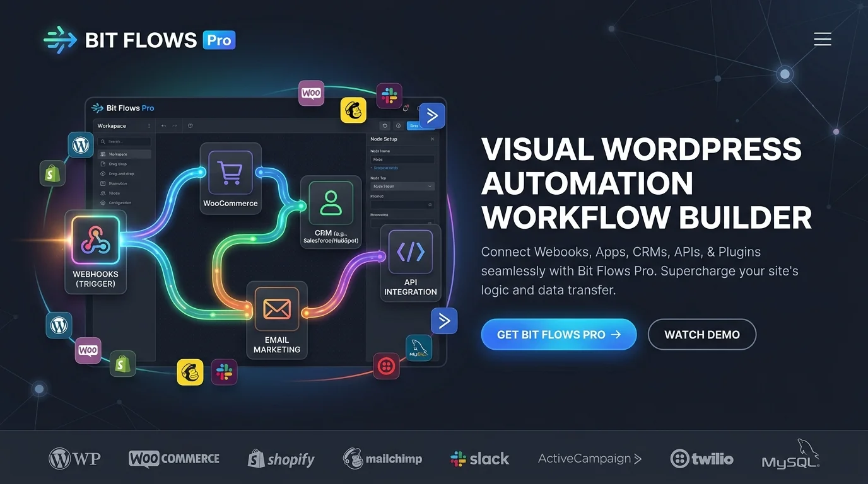Click the floating MySQL dolphin tile

(419, 348)
